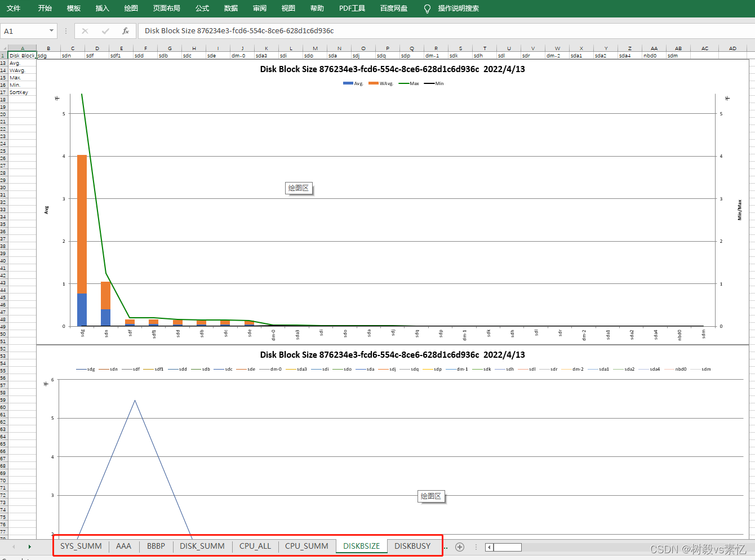Image resolution: width=755 pixels, height=560 pixels.
Task: Switch to the 开始 ribbon tab
Action: coord(45,8)
